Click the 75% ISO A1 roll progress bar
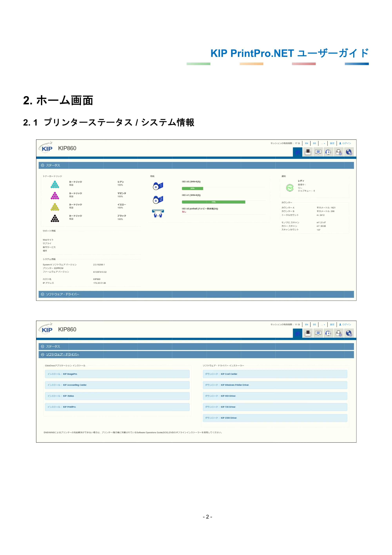This screenshot has width=392, height=555. click(213, 202)
